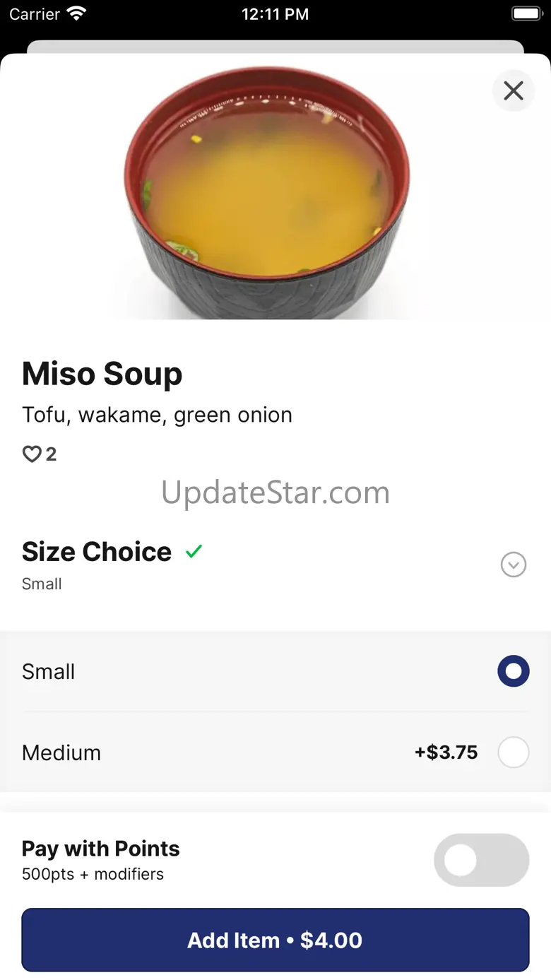Select the Small size radio button
The height and width of the screenshot is (980, 551).
click(x=514, y=671)
